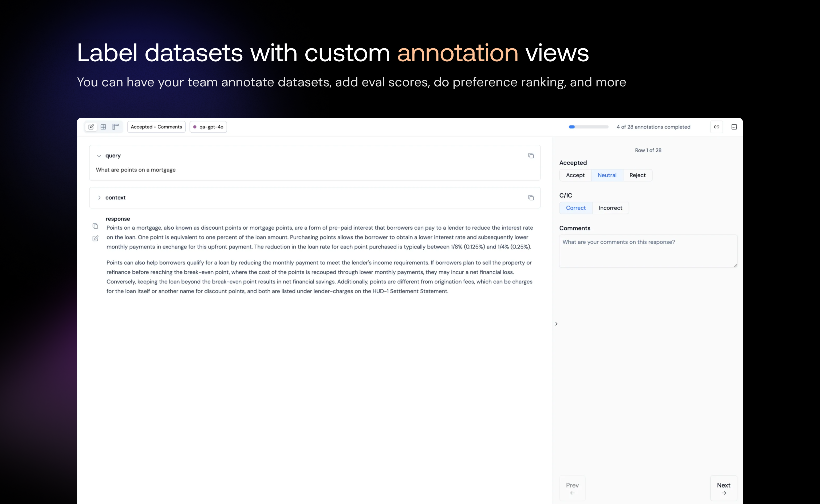The image size is (820, 504).
Task: Select Neutral for the Accepted rating
Action: coord(607,175)
